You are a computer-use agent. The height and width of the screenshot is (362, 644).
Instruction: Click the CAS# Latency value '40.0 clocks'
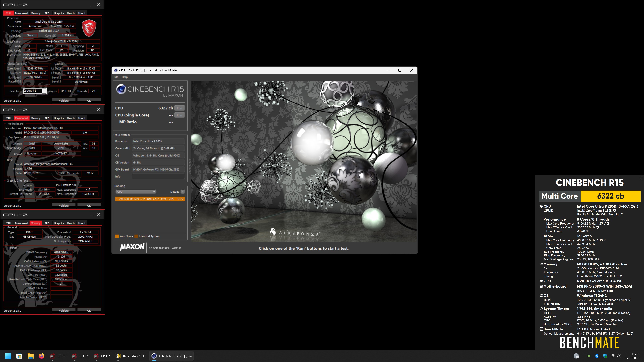(x=61, y=261)
